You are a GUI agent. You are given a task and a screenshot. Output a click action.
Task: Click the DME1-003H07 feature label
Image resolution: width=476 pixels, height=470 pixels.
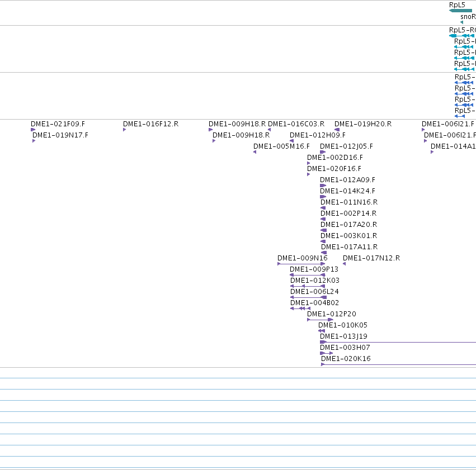click(345, 348)
